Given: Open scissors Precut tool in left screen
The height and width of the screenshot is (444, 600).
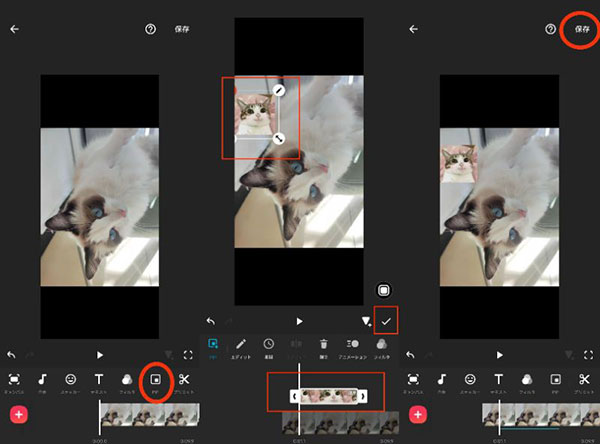Looking at the screenshot, I should click(x=184, y=379).
